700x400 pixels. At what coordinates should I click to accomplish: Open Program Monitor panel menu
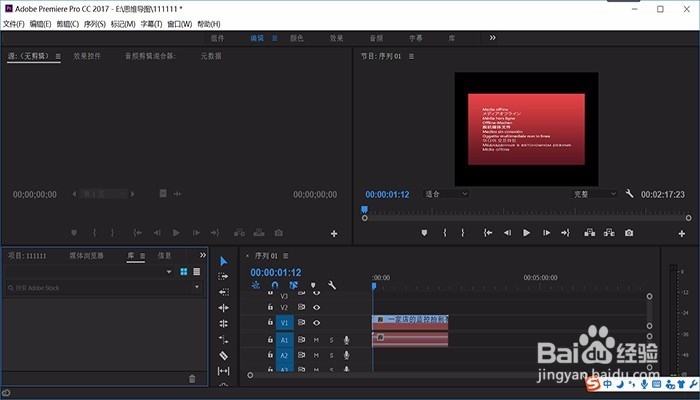[412, 56]
